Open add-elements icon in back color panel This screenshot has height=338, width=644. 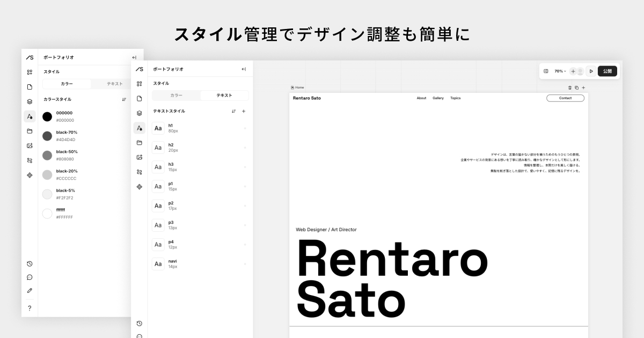pos(30,72)
